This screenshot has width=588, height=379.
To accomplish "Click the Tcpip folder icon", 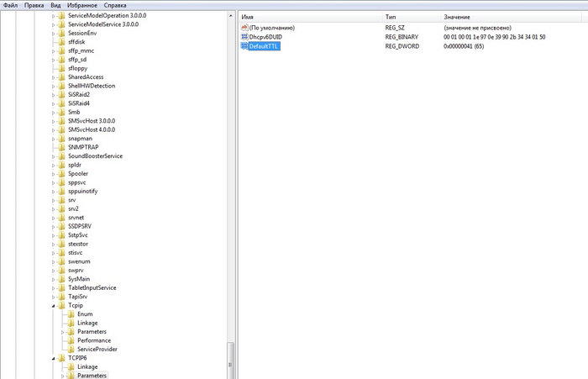I will pos(62,305).
